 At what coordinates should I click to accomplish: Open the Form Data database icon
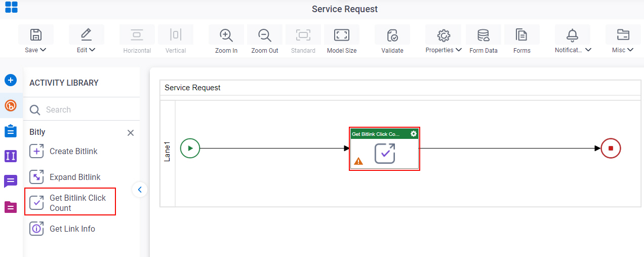tap(484, 35)
